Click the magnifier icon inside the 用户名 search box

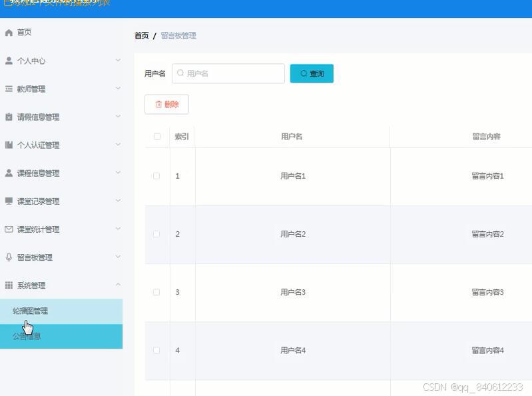pos(180,73)
